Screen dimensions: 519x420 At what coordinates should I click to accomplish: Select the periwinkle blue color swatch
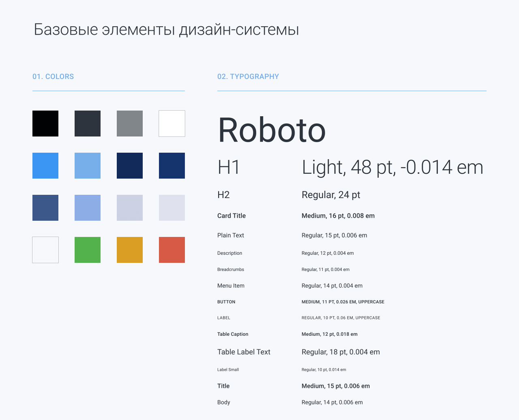click(x=88, y=208)
